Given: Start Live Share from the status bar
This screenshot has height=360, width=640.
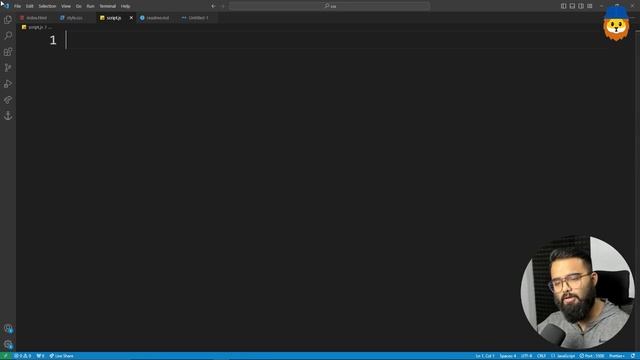Looking at the screenshot, I should (x=62, y=356).
